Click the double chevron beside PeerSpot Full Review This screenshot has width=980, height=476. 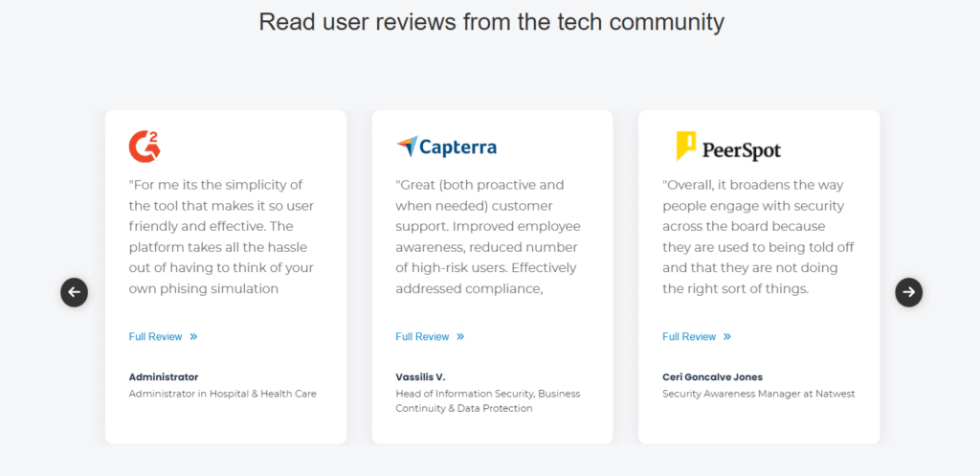point(727,336)
